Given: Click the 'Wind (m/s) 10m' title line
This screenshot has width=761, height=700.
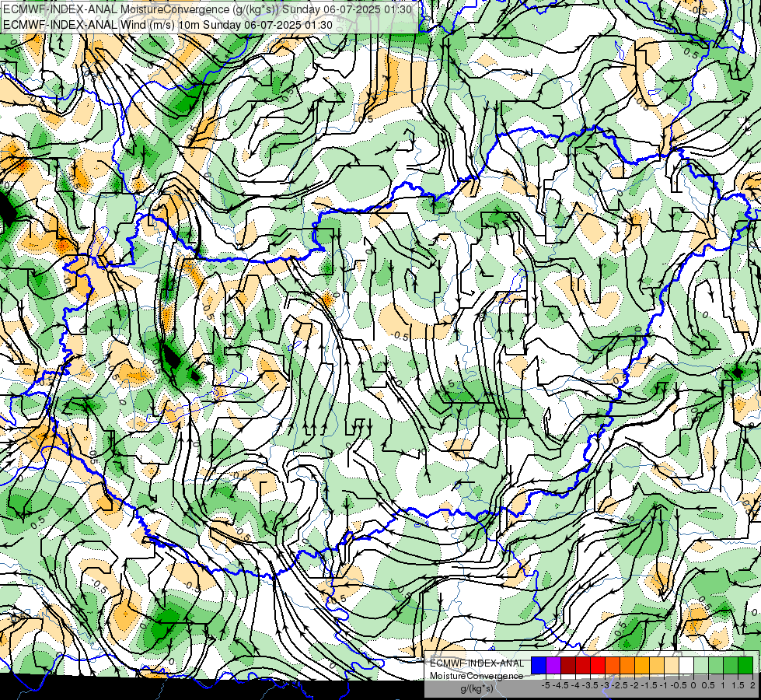Looking at the screenshot, I should [168, 25].
